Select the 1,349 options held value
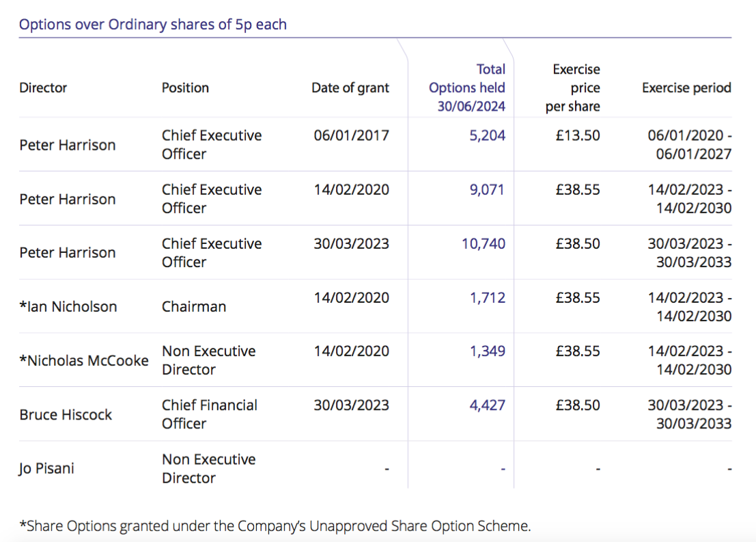The height and width of the screenshot is (542, 756). [x=488, y=351]
